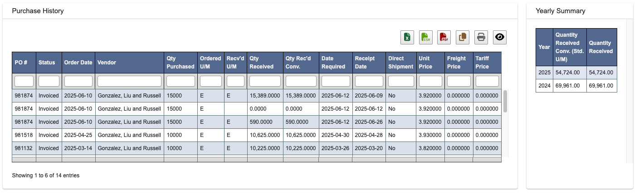Viewport: 644px width, 195px height.
Task: Focus the Date Required filter field
Action: 336,81
